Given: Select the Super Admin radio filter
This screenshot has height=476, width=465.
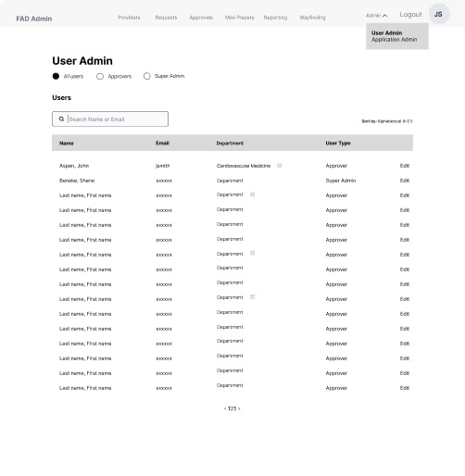Looking at the screenshot, I should click(x=147, y=76).
